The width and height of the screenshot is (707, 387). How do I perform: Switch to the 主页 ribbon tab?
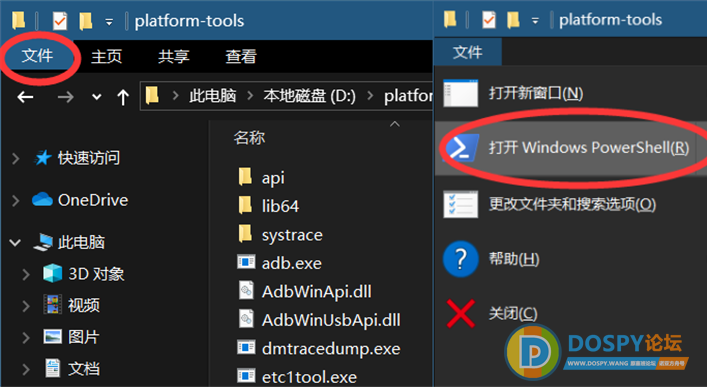coord(106,56)
